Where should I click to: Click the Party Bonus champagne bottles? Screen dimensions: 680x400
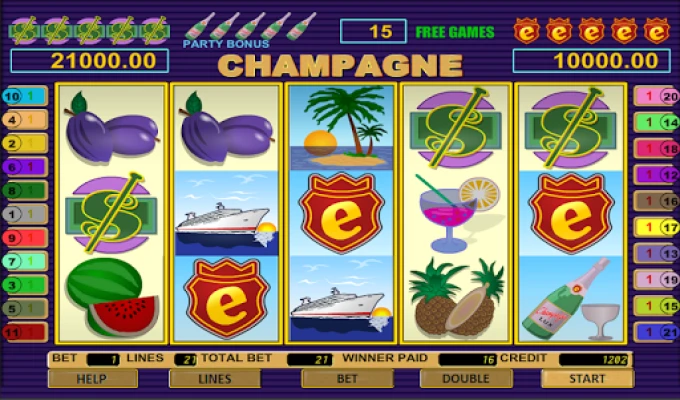pos(251,26)
